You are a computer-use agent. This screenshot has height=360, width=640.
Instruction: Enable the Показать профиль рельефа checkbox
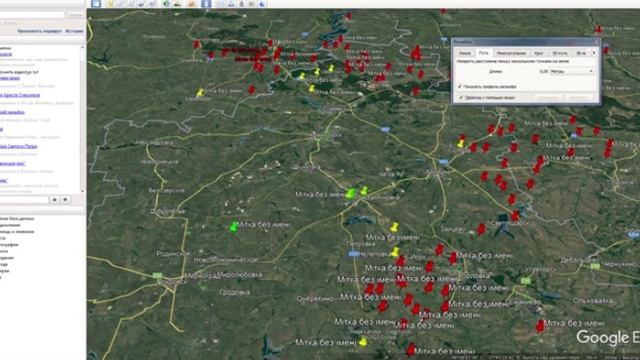click(x=460, y=87)
